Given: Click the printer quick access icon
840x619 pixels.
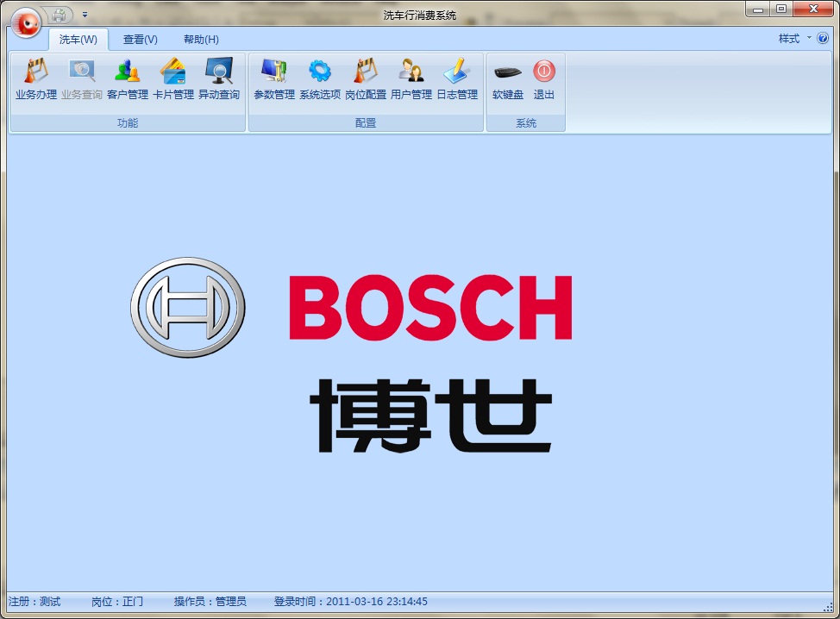Looking at the screenshot, I should click(59, 15).
